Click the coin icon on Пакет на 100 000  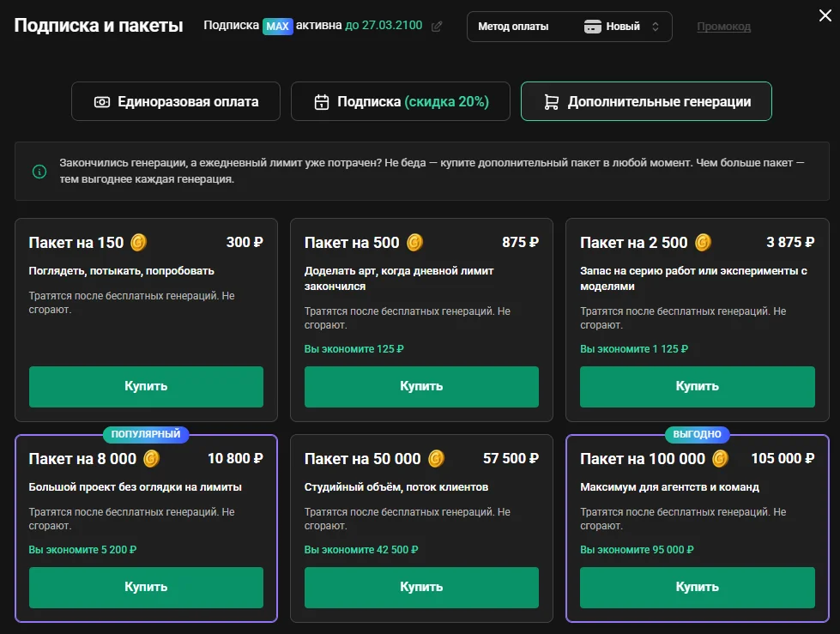coord(720,459)
